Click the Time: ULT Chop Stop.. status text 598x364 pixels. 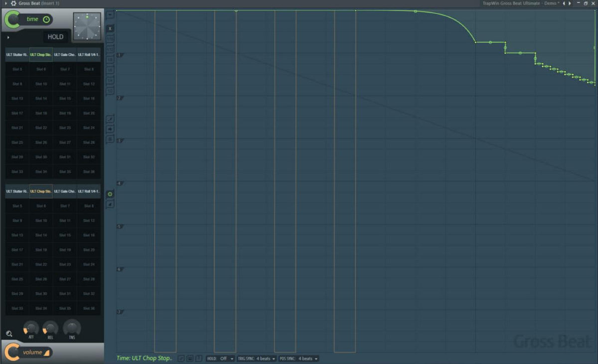145,358
